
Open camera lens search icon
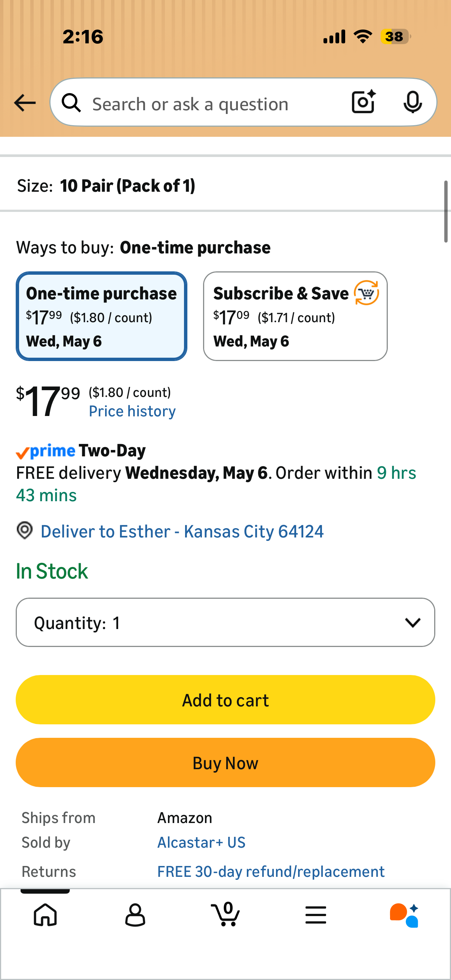(363, 102)
